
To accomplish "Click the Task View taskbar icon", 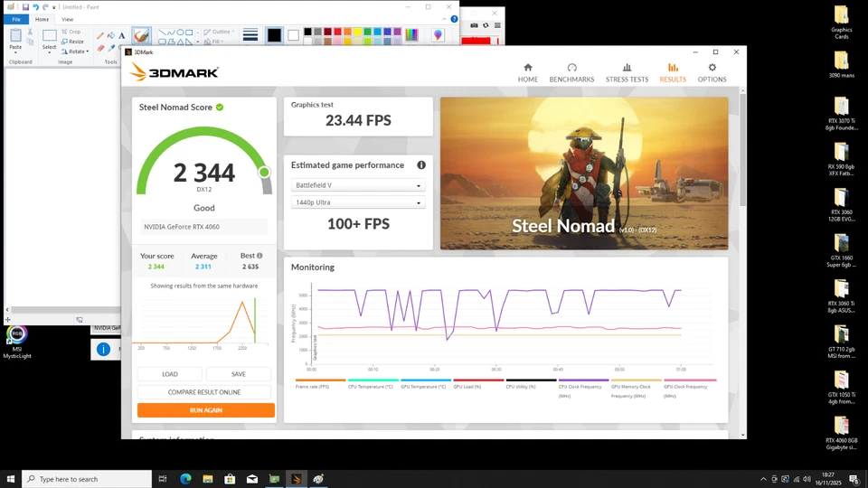I will tap(163, 479).
